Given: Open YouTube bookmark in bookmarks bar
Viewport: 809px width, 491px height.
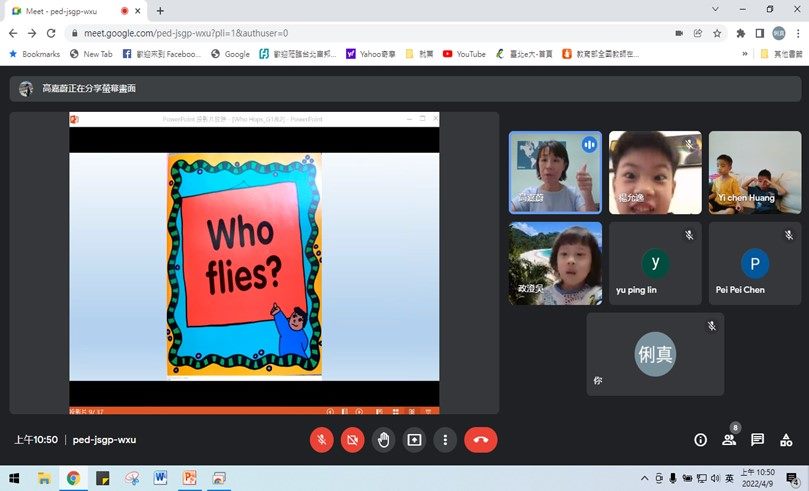Looking at the screenshot, I should pos(464,54).
